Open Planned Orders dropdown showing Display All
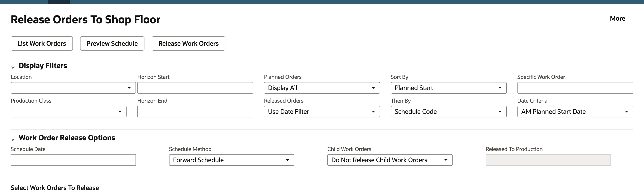644x190 pixels. 322,88
